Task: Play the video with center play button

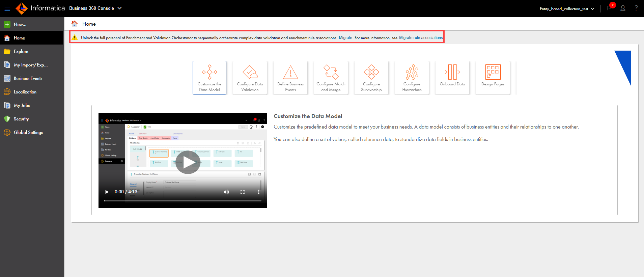Action: [188, 162]
